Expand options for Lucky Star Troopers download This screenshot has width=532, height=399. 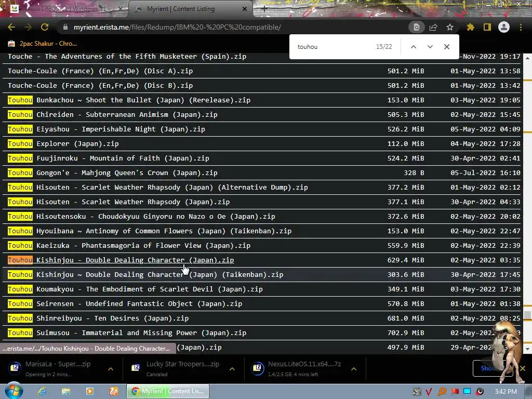coord(232,369)
